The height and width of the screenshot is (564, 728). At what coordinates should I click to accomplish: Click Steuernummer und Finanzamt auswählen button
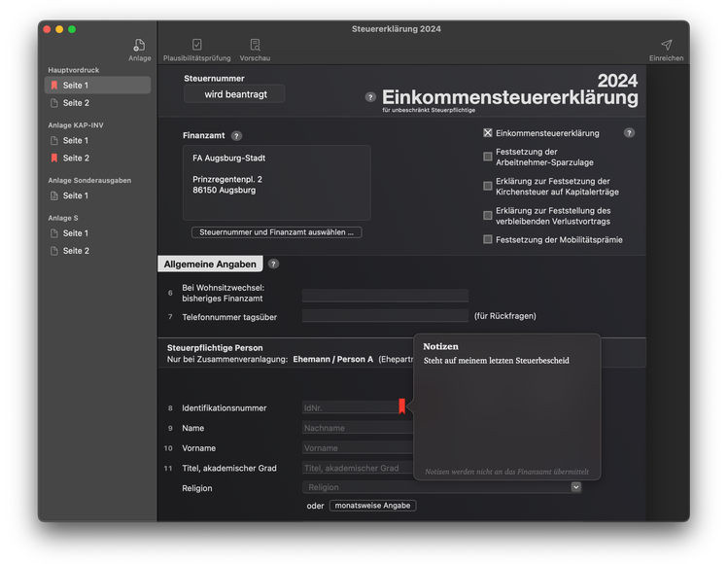[x=276, y=232]
